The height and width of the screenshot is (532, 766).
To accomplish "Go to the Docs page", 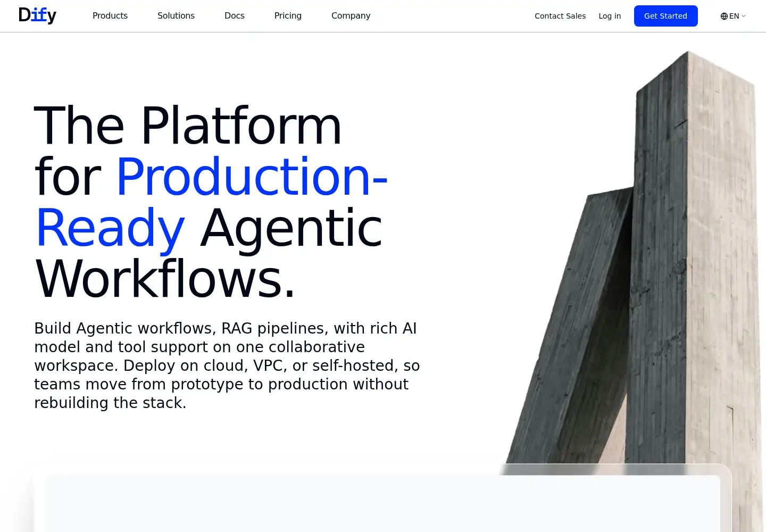I will pos(235,16).
